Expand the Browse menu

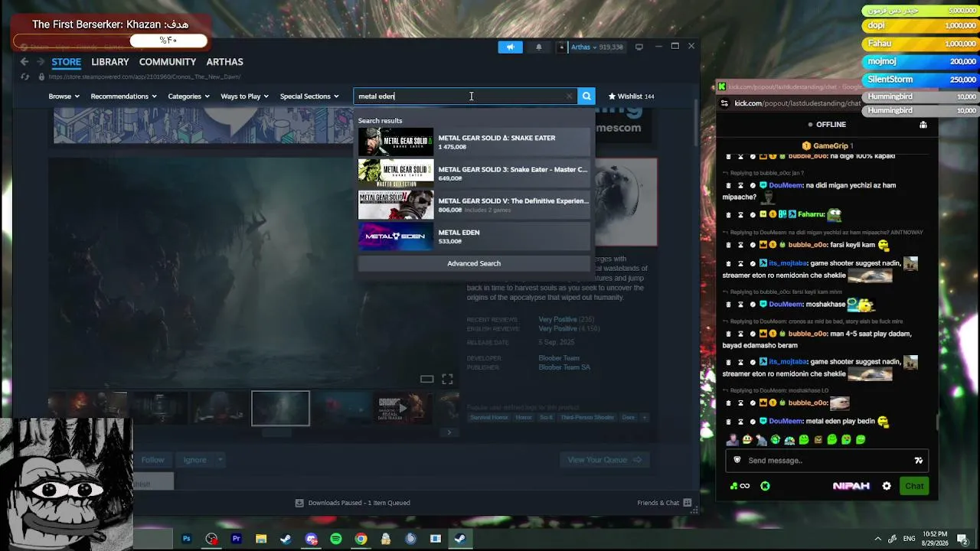coord(63,96)
